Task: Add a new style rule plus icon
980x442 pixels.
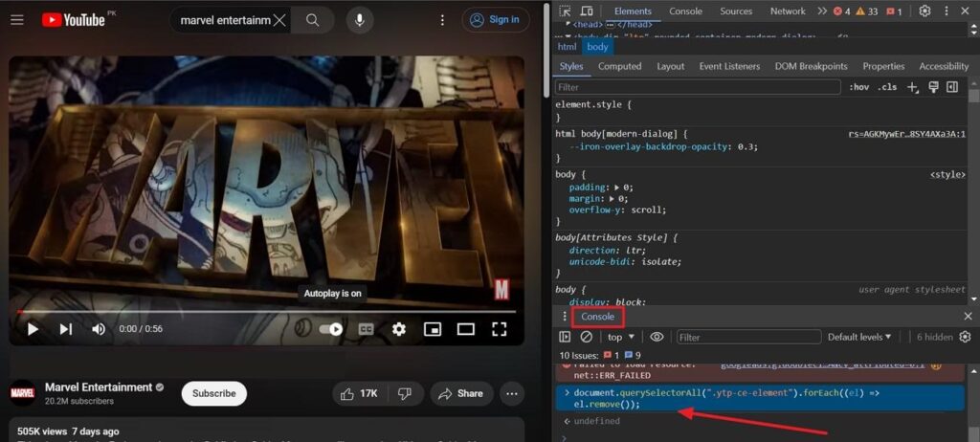Action: point(912,87)
